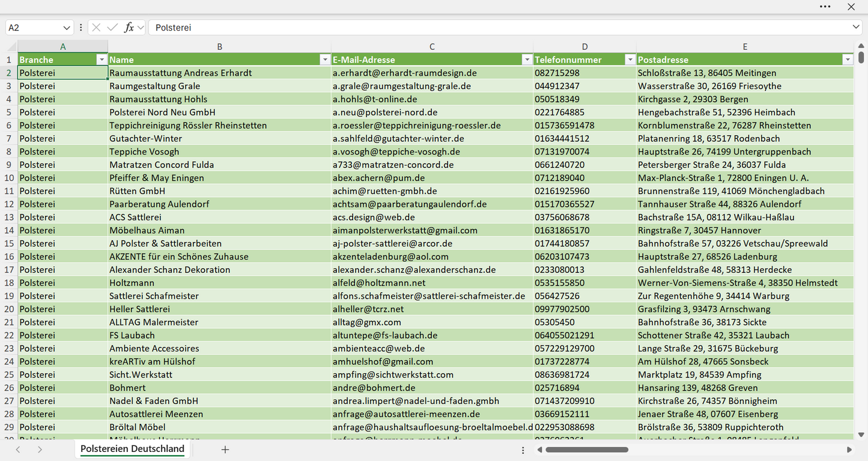Select phone number 050518349
Viewport: 868px width, 461px height.
(x=585, y=99)
